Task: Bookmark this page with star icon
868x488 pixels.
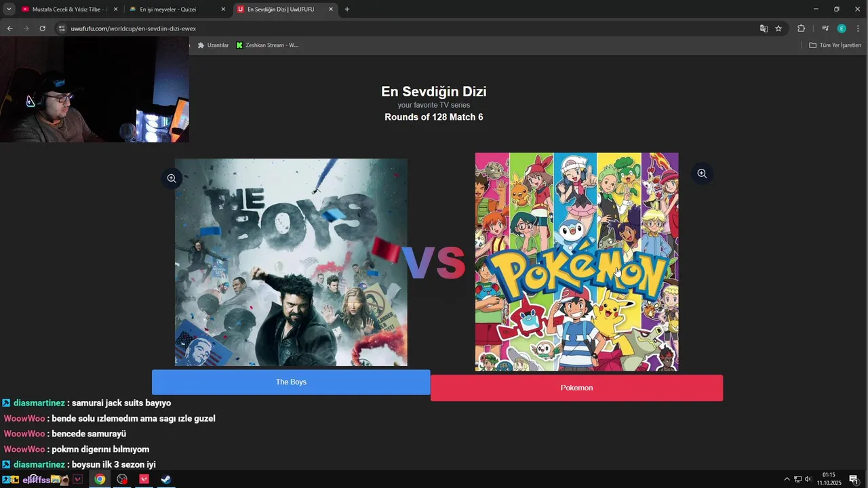Action: tap(778, 28)
